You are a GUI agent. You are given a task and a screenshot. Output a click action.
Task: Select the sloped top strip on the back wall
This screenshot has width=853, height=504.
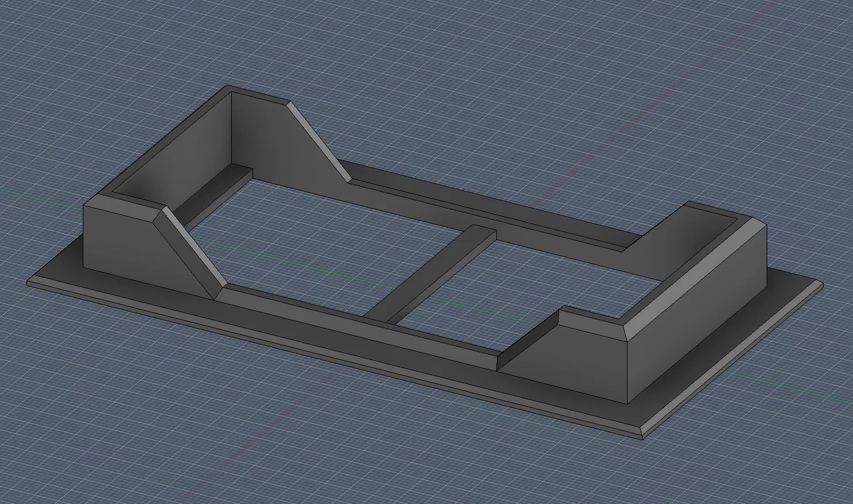click(x=320, y=142)
